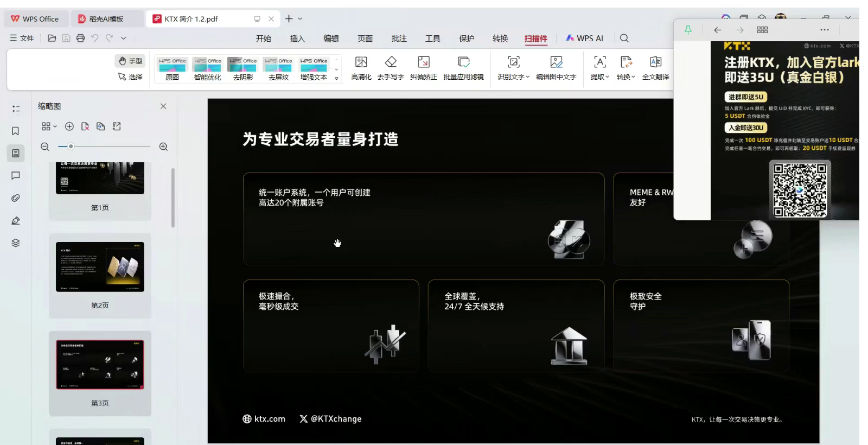Open the 插入 ribbon tab
Viewport: 868px width, 445px height.
[297, 39]
